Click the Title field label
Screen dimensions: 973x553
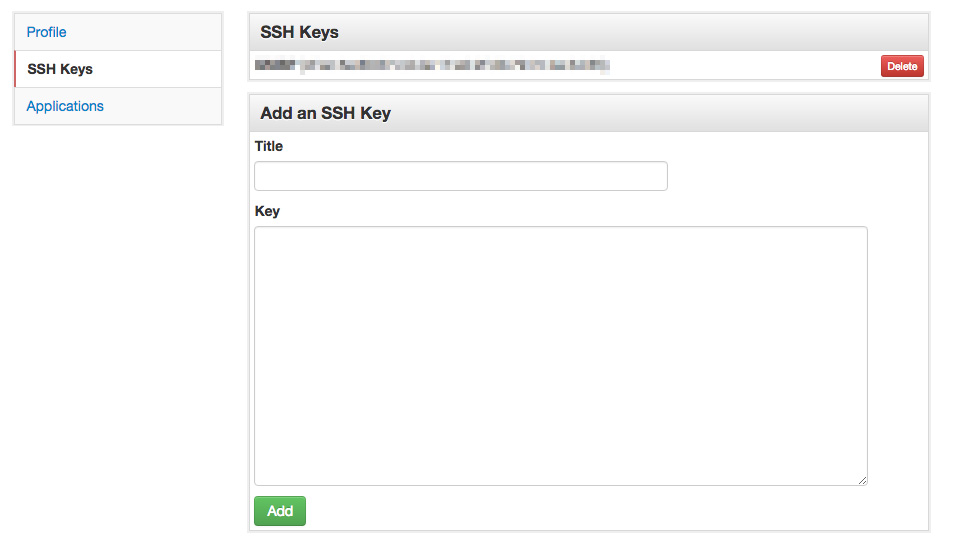269,146
